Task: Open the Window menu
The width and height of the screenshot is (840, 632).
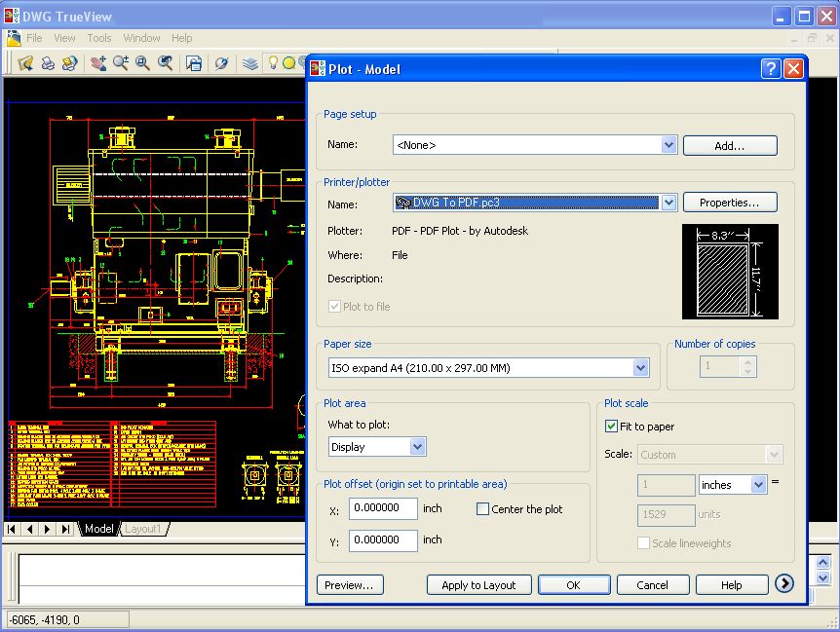Action: point(141,38)
